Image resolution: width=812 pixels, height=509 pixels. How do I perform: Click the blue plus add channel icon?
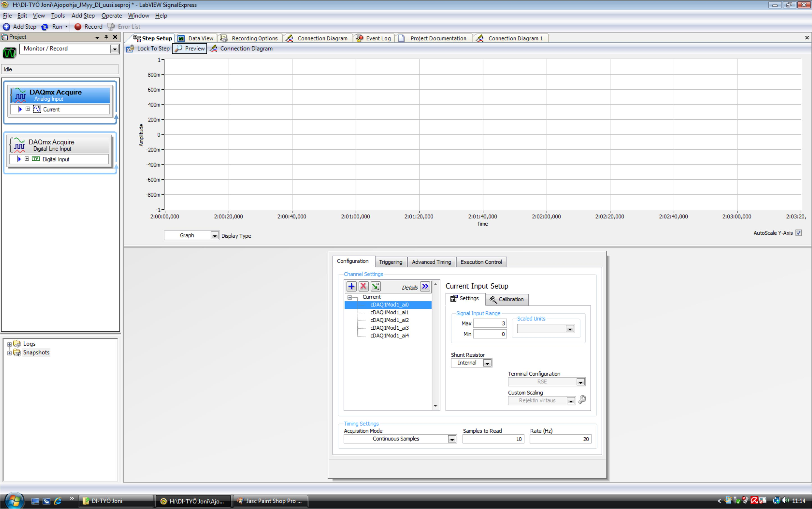click(x=351, y=286)
